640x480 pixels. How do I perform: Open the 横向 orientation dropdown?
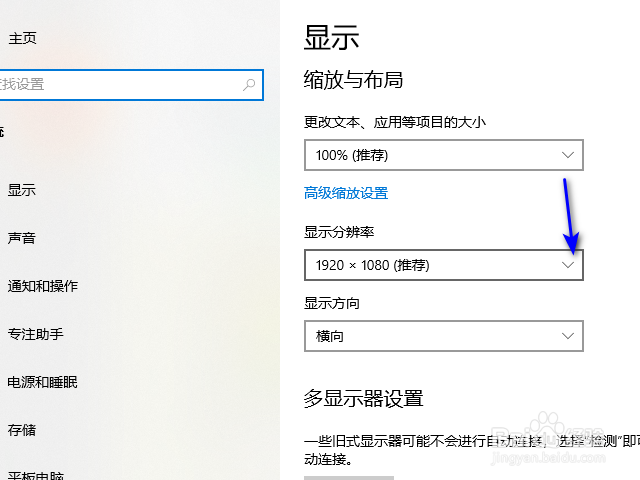[443, 336]
